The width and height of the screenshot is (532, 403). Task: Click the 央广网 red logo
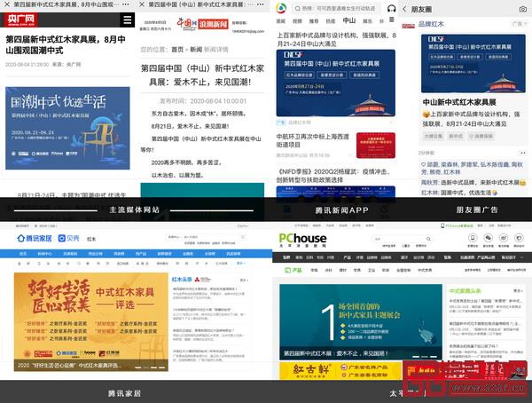(19, 19)
